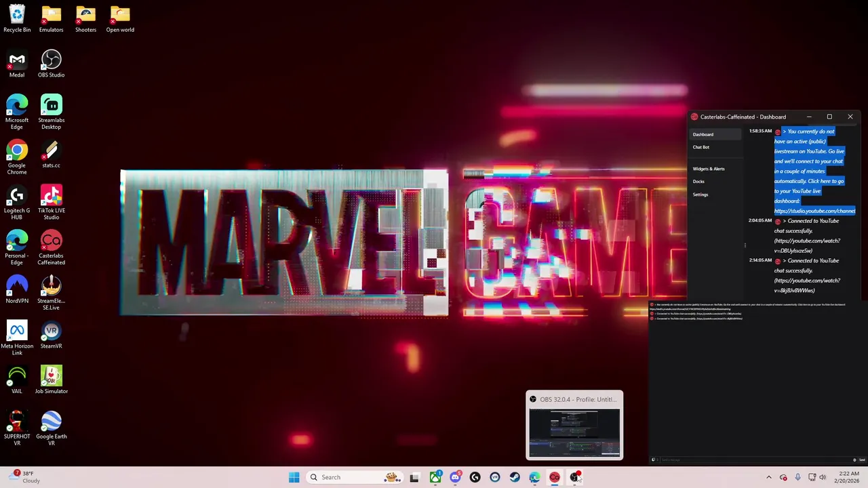Open Chat Bot in the Casterlabs sidebar
Image resolution: width=868 pixels, height=488 pixels.
click(x=701, y=147)
